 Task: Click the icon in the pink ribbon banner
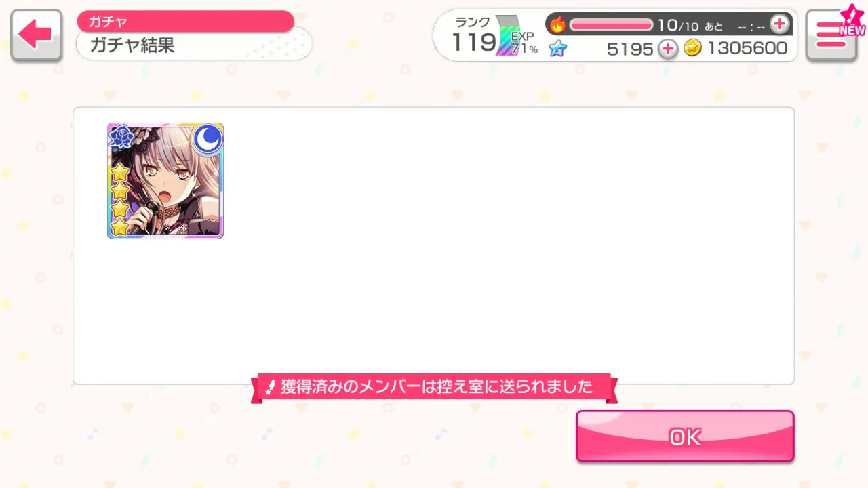[x=270, y=388]
